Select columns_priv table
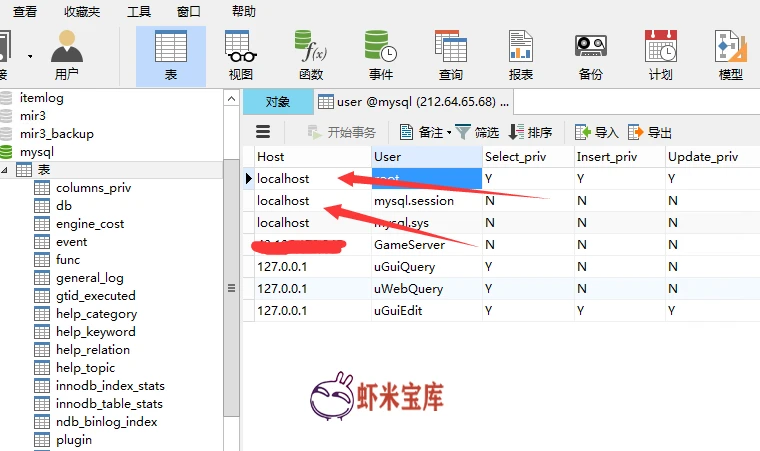Image resolution: width=760 pixels, height=451 pixels. (x=94, y=188)
